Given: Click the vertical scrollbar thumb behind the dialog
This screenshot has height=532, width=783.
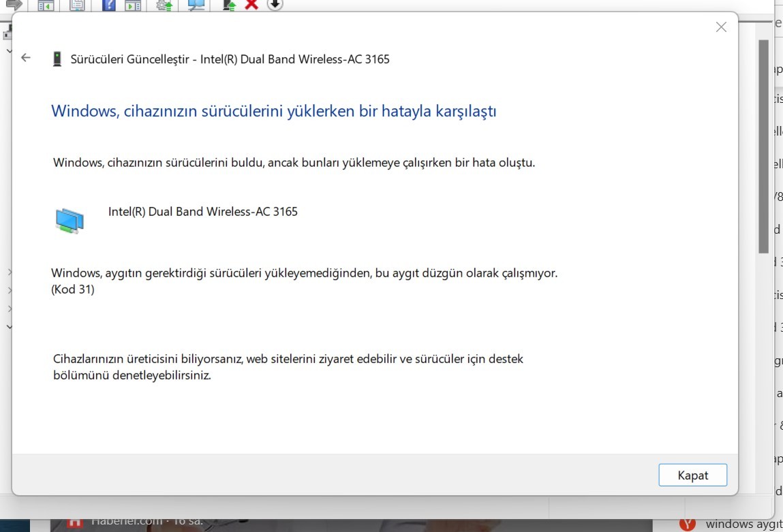Looking at the screenshot, I should (763, 146).
